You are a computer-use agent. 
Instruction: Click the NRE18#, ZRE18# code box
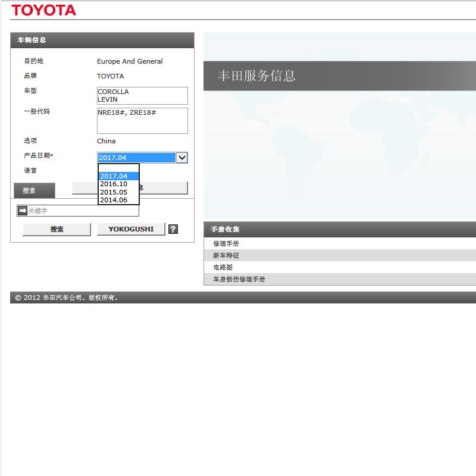coord(142,121)
